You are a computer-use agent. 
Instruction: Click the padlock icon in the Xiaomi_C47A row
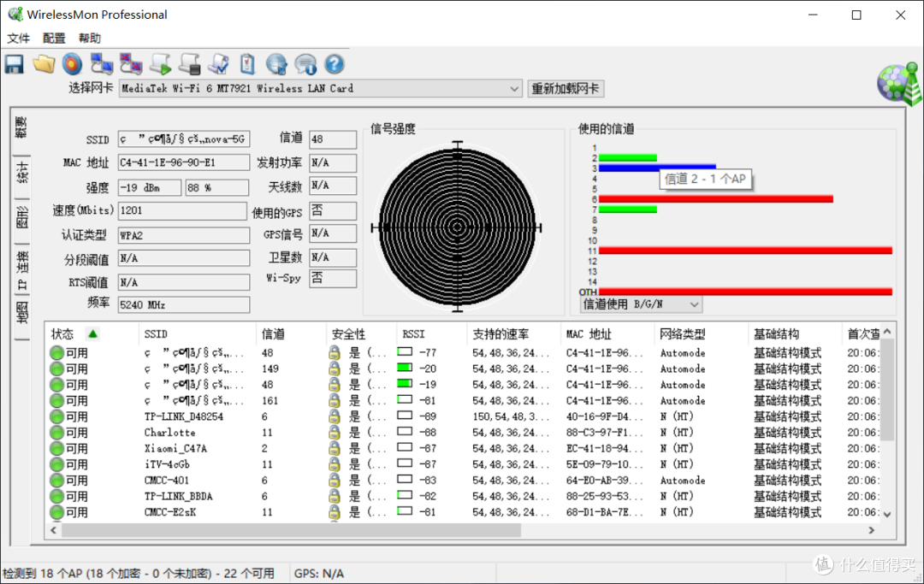335,449
